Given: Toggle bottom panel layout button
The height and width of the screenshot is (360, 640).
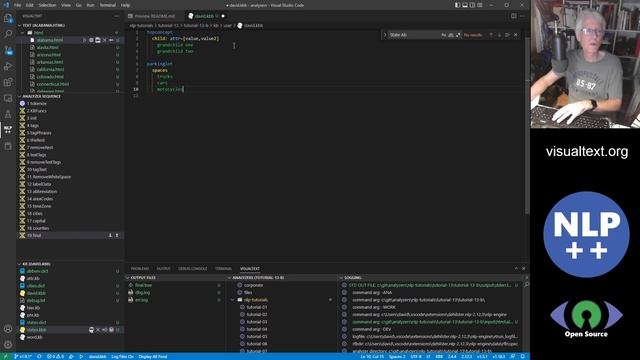Looking at the screenshot, I should pos(465,5).
